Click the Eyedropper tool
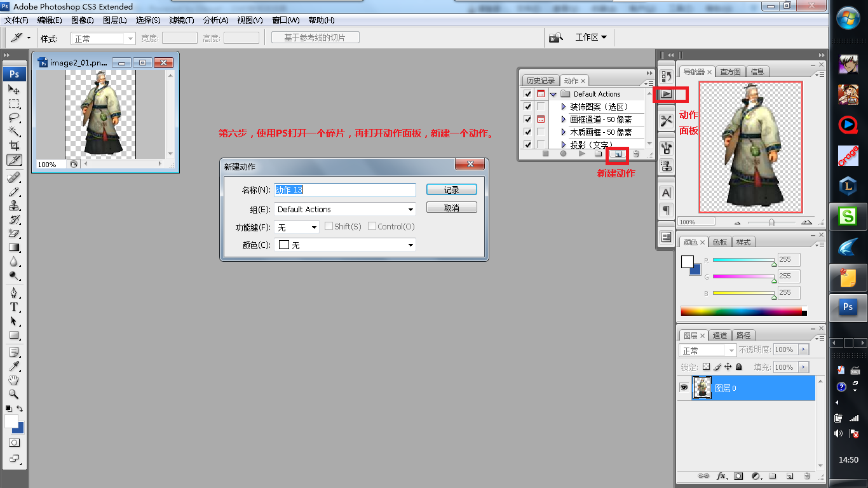Viewport: 868px width, 488px height. (13, 367)
